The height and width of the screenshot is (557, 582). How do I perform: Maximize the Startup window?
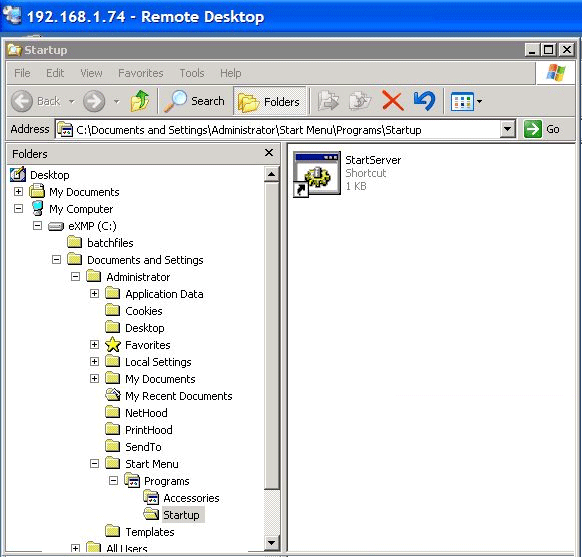point(548,50)
